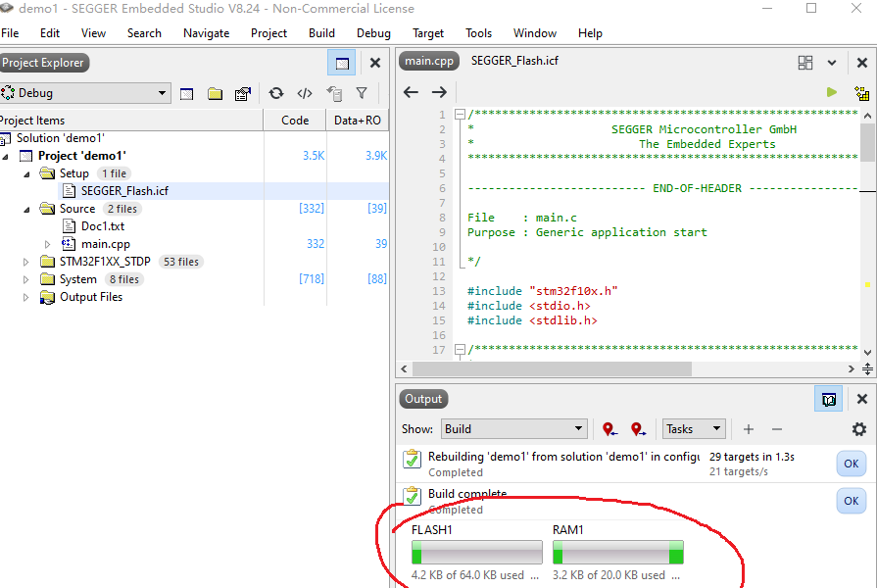Select SEGGER_Flash.icf in project tree
877x588 pixels.
(x=124, y=191)
